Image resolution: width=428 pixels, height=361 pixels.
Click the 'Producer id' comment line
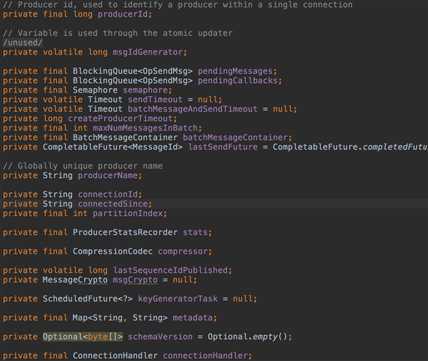point(178,5)
